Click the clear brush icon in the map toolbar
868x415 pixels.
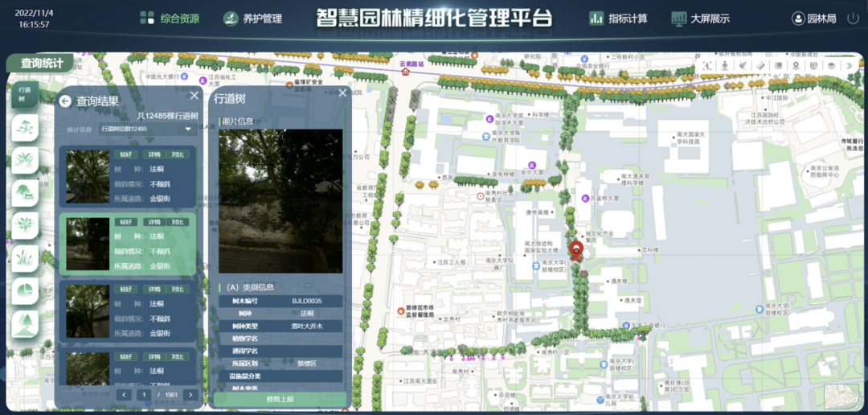(743, 65)
